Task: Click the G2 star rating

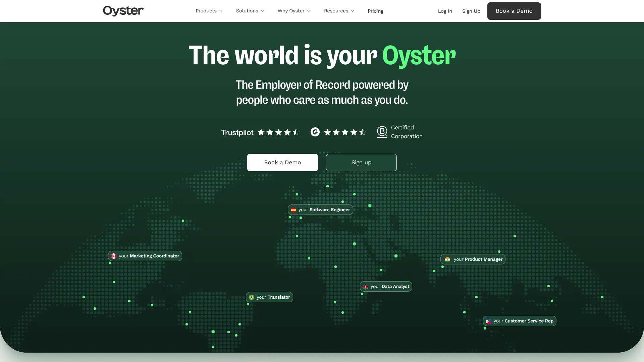Action: coord(345,132)
